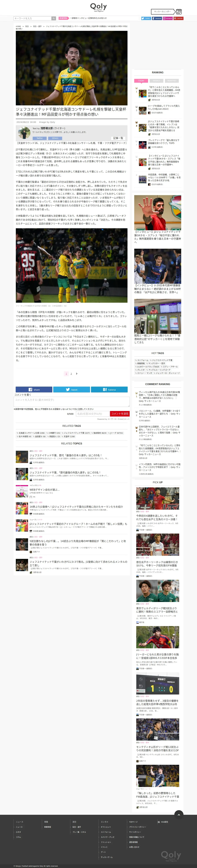Open hot tag エデン・アザール
This screenshot has width=197, height=868.
coord(169,367)
